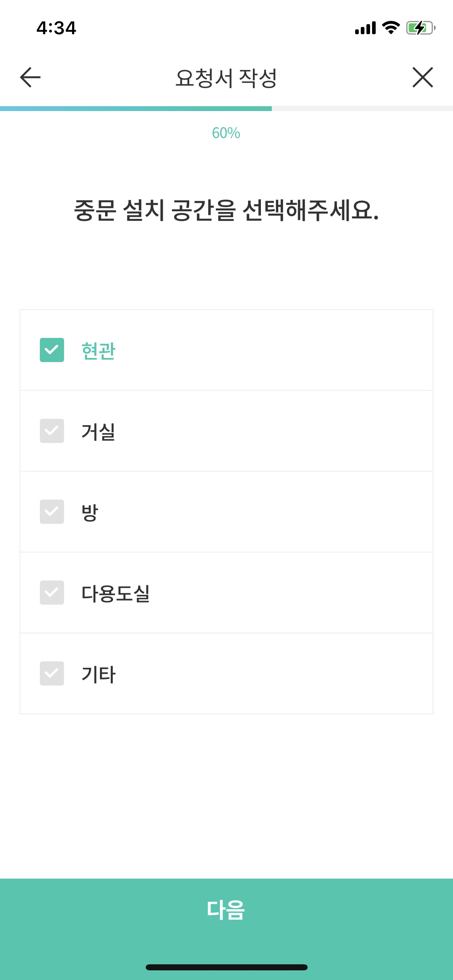The height and width of the screenshot is (980, 453).
Task: Tap the 60% progress label
Action: [x=226, y=133]
